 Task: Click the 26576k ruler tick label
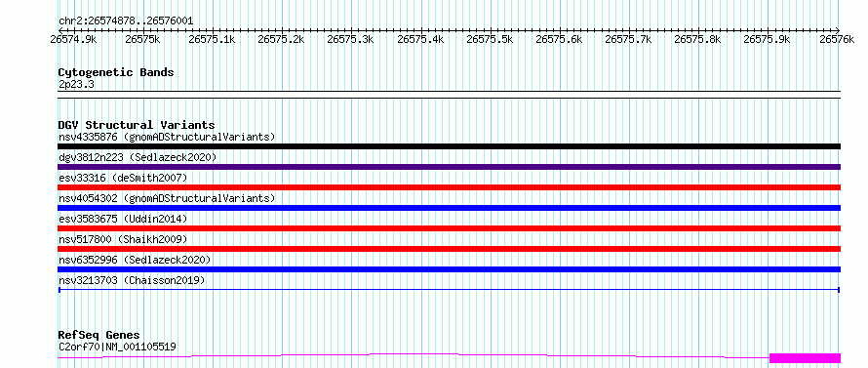838,39
